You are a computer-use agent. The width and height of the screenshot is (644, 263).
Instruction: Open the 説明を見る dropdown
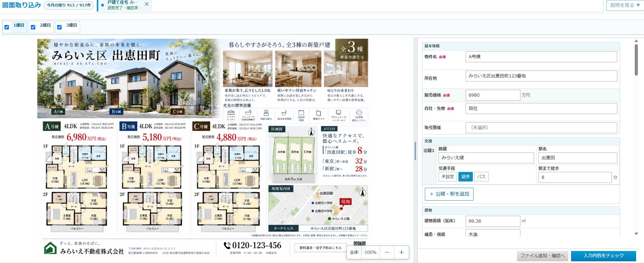(625, 5)
